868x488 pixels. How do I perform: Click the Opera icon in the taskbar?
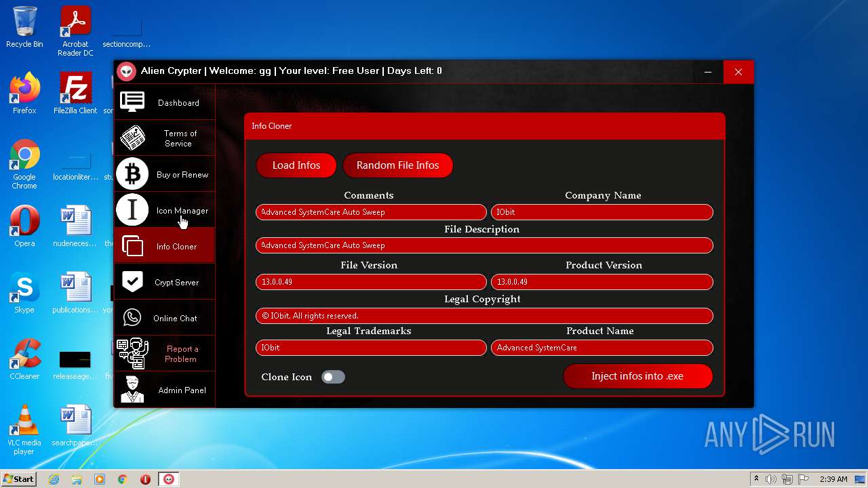(x=145, y=479)
